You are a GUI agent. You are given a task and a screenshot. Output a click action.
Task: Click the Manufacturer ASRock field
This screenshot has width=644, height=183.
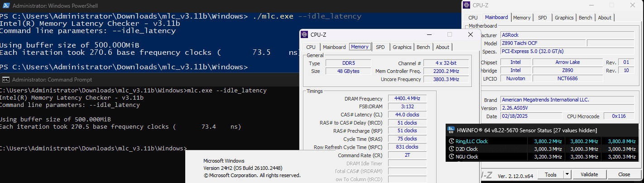click(567, 35)
